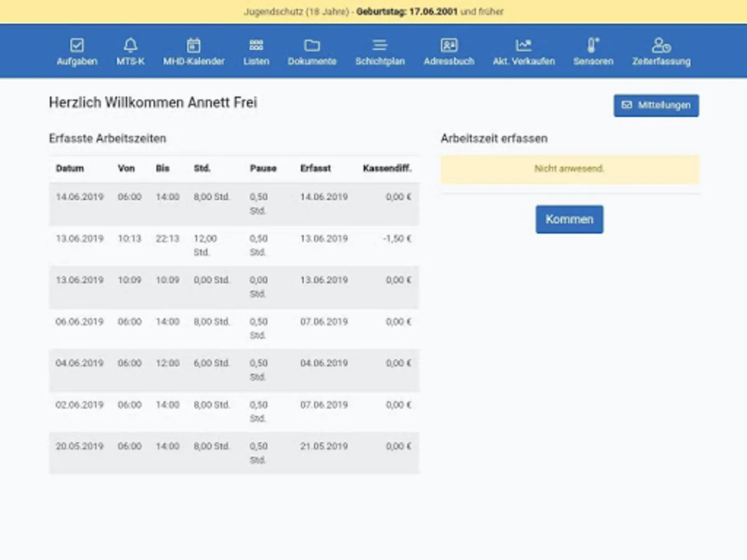The height and width of the screenshot is (560, 747).
Task: Click the Arbeitszeit erfassen heading
Action: [x=494, y=139]
